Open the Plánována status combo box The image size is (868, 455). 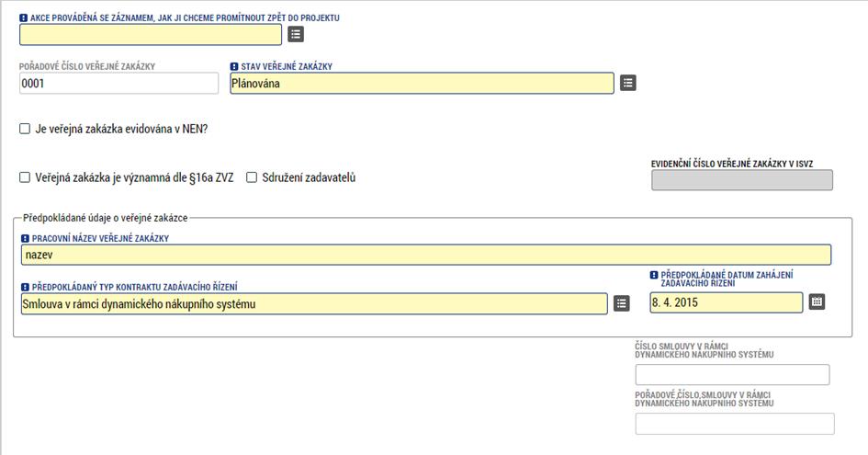[x=422, y=83]
